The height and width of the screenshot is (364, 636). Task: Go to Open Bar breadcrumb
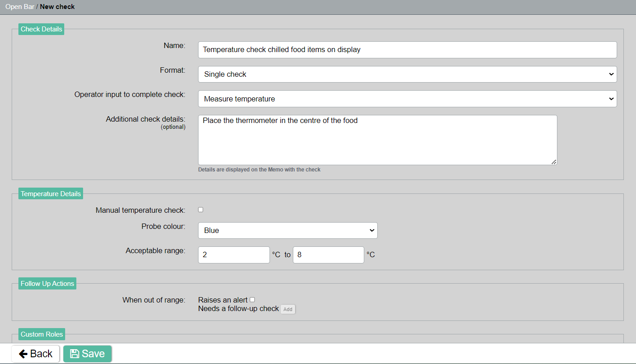[20, 7]
